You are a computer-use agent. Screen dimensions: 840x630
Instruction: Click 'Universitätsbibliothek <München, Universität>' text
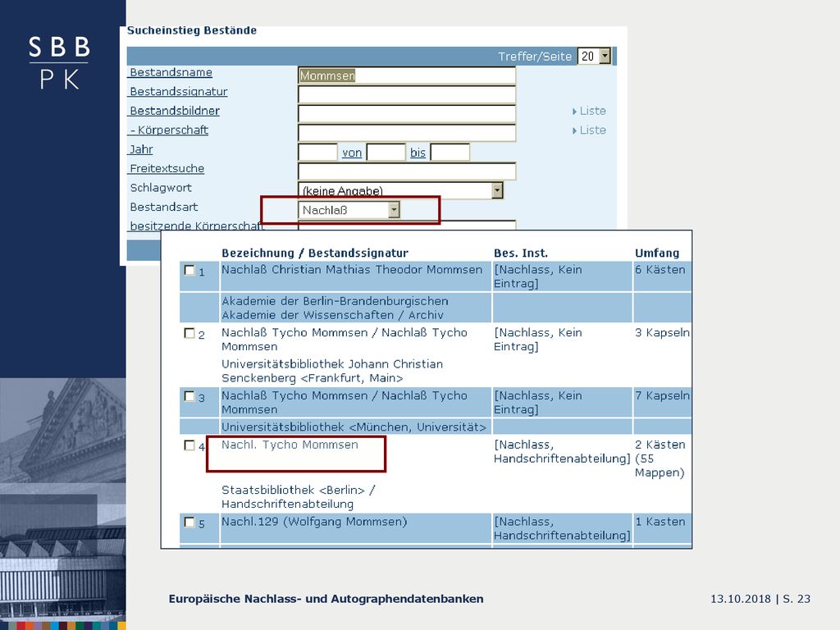[354, 427]
